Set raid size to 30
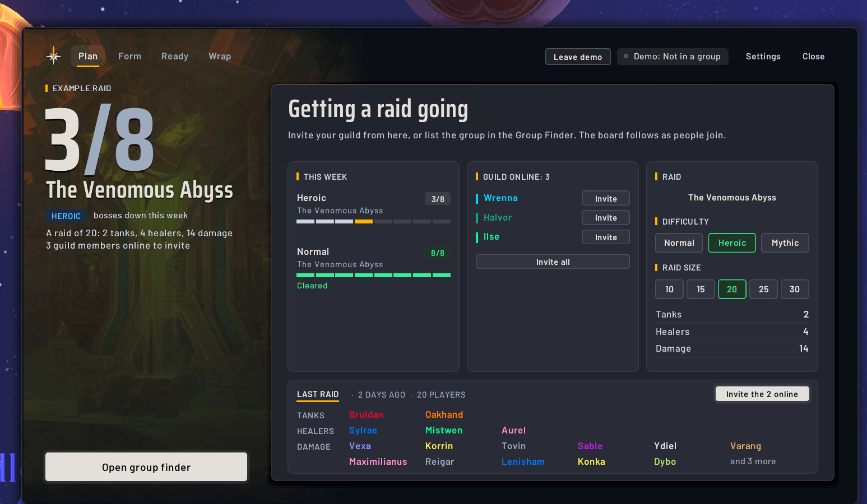 (795, 289)
